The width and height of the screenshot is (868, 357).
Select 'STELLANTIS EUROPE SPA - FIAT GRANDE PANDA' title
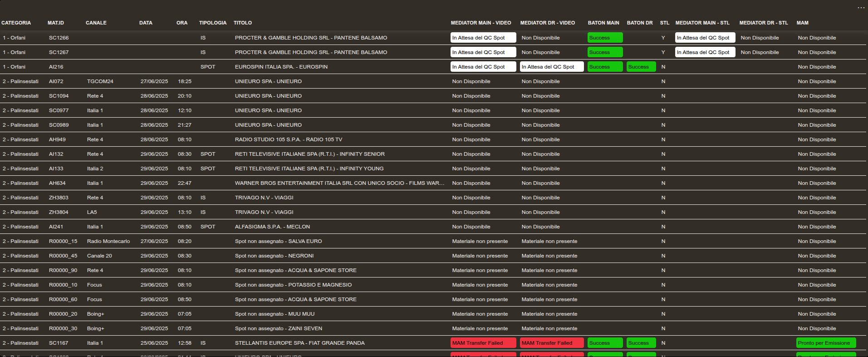[x=300, y=343]
